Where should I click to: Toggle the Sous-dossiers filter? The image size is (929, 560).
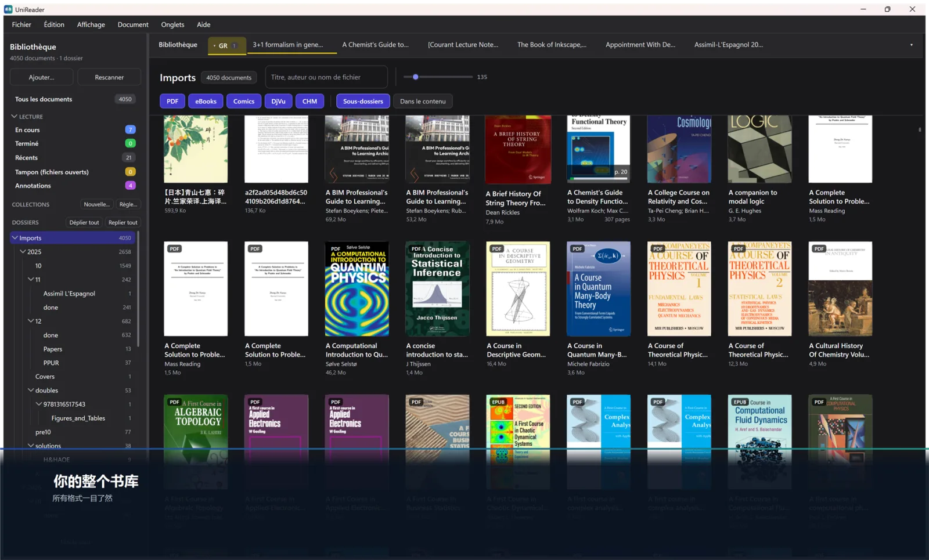363,101
